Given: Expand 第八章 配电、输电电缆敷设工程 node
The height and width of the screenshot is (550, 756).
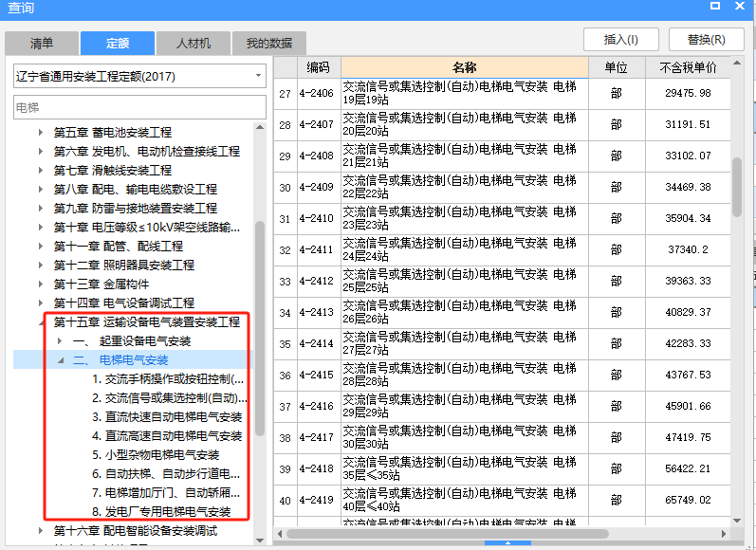Looking at the screenshot, I should (x=41, y=189).
